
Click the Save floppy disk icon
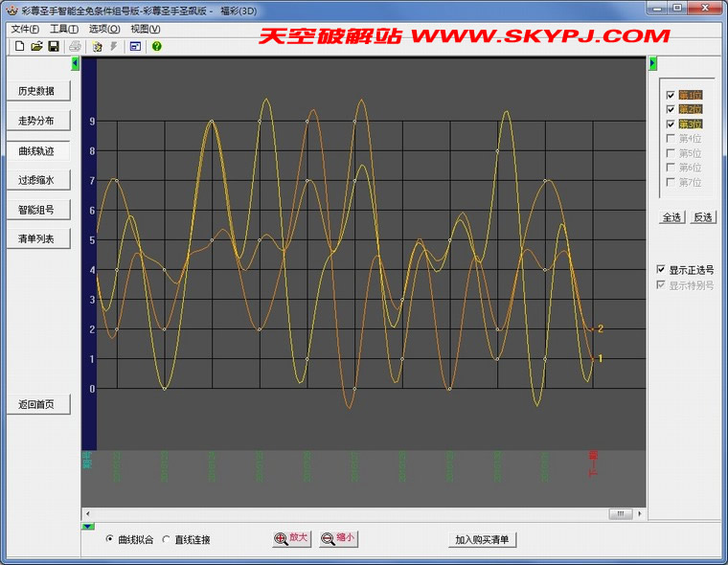pyautogui.click(x=54, y=46)
